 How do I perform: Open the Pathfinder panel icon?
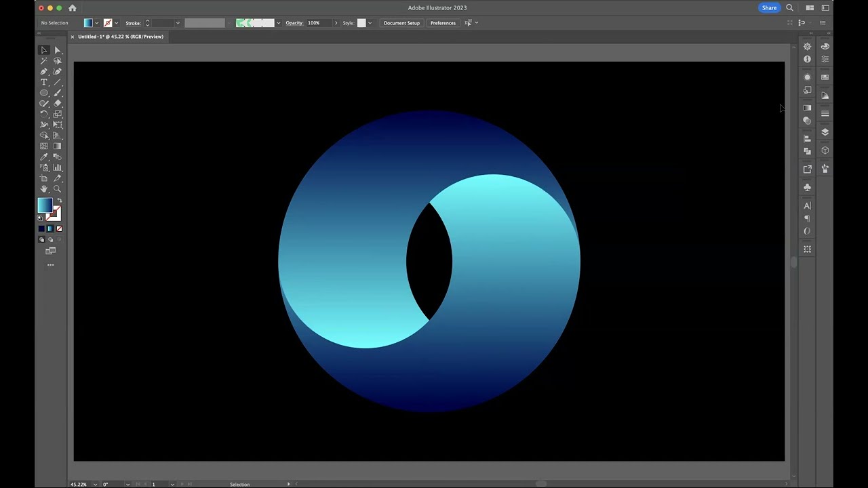tap(807, 151)
